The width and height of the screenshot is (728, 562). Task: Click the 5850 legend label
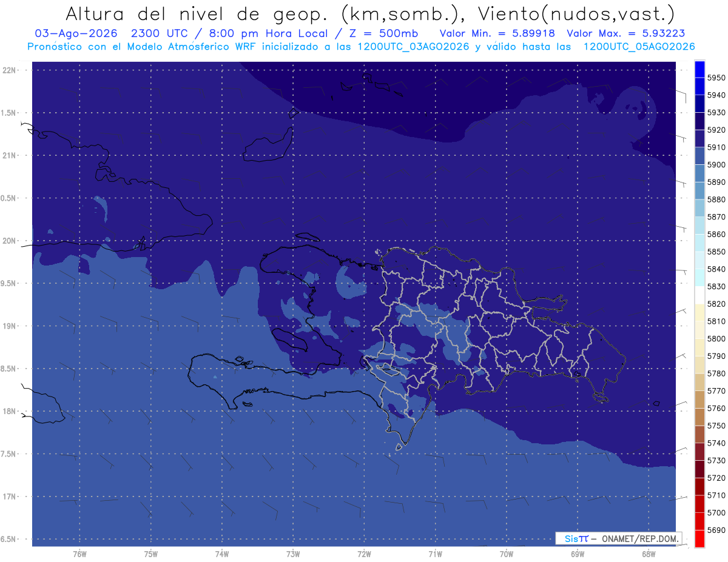pos(716,252)
